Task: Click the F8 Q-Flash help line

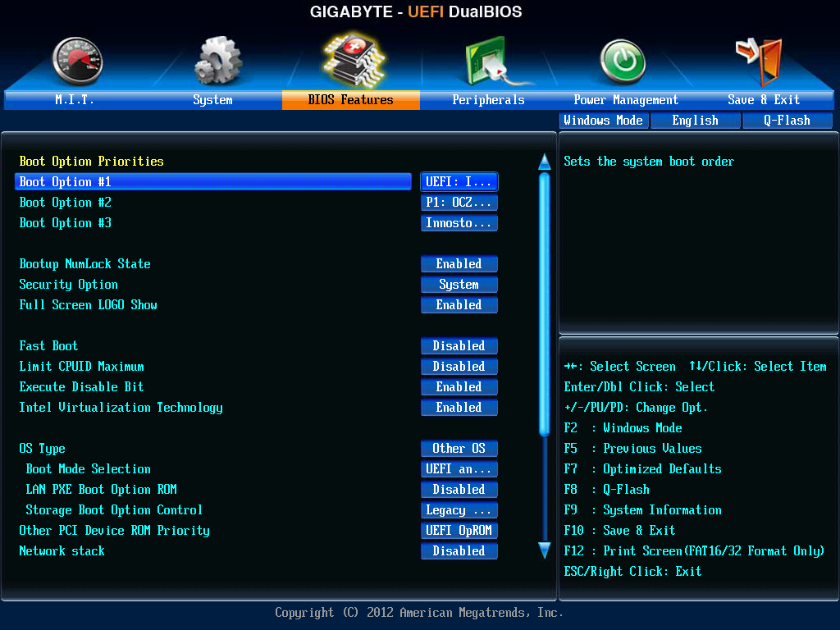Action: (607, 490)
